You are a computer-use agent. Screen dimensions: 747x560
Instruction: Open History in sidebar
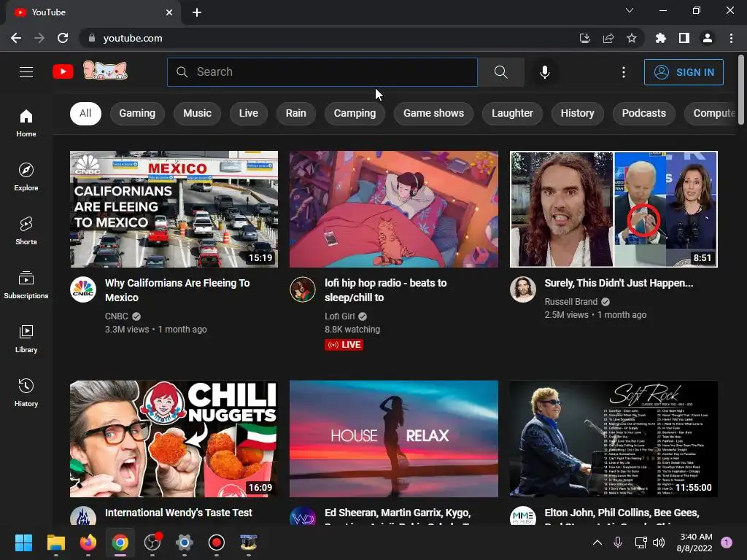pos(26,393)
